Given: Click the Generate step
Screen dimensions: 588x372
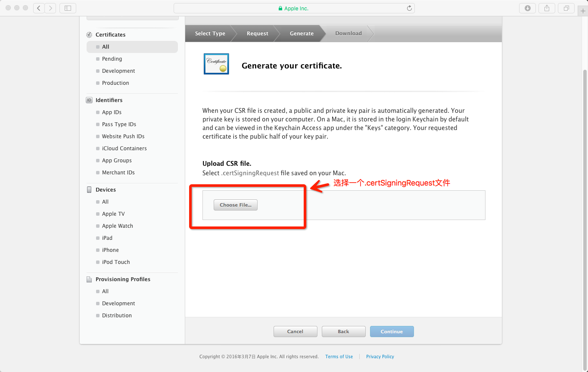Looking at the screenshot, I should click(302, 34).
